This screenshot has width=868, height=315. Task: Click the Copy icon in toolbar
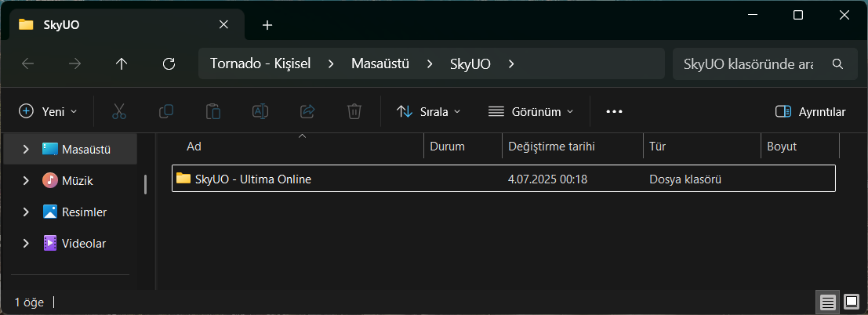[166, 111]
